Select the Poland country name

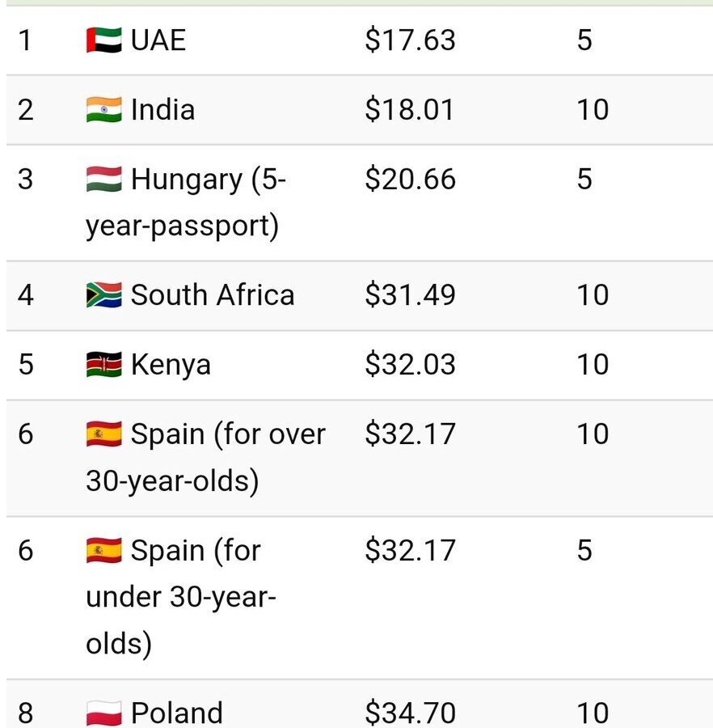(x=177, y=713)
